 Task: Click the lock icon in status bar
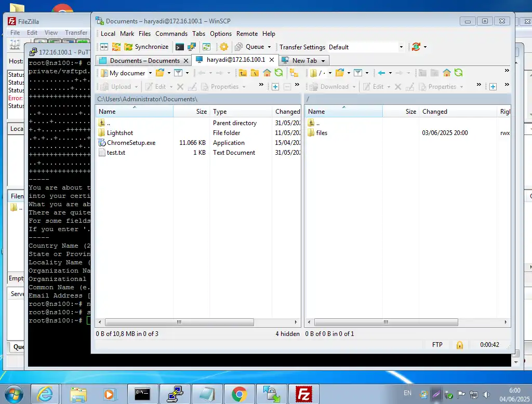[x=459, y=345]
